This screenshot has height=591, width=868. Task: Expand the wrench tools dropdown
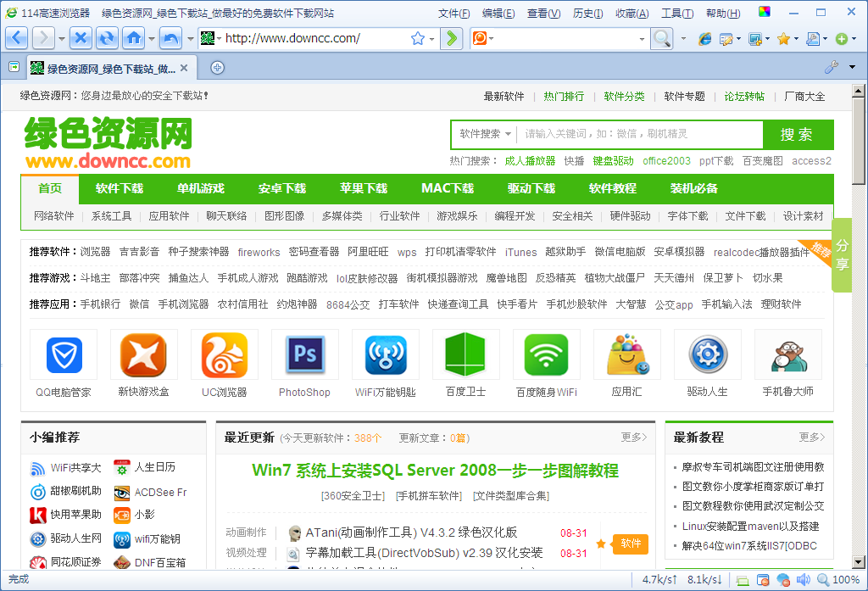[836, 68]
